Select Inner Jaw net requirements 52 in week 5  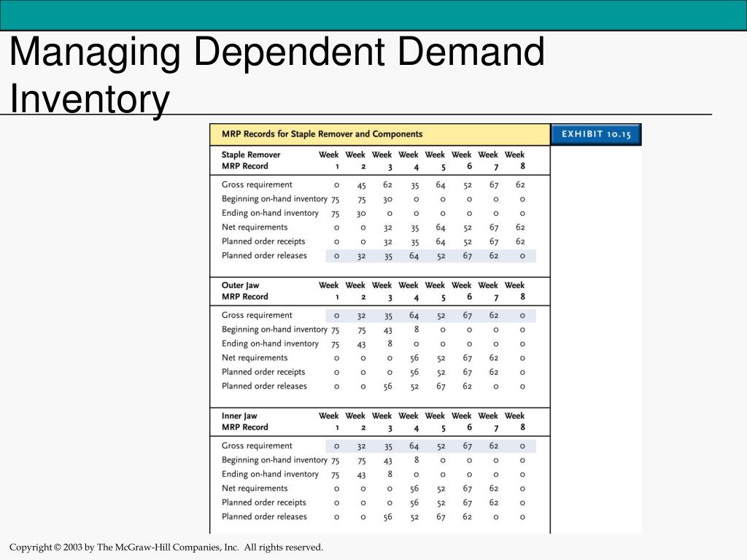441,489
